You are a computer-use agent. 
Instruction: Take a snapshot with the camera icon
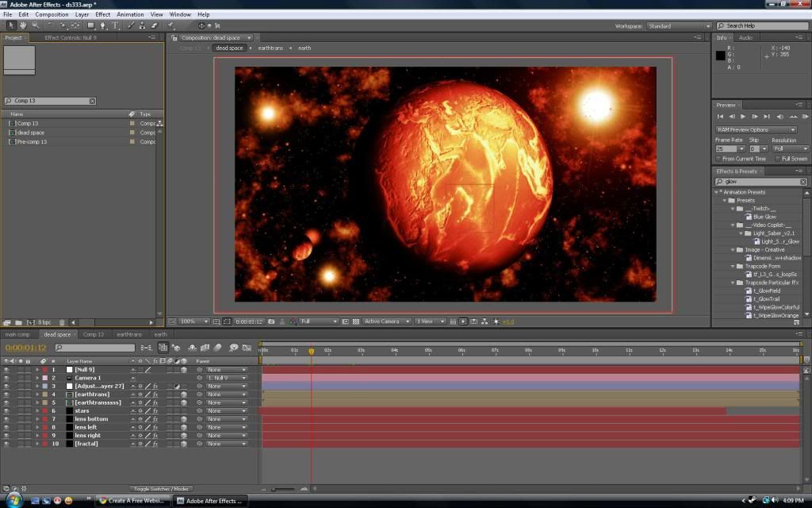[271, 321]
